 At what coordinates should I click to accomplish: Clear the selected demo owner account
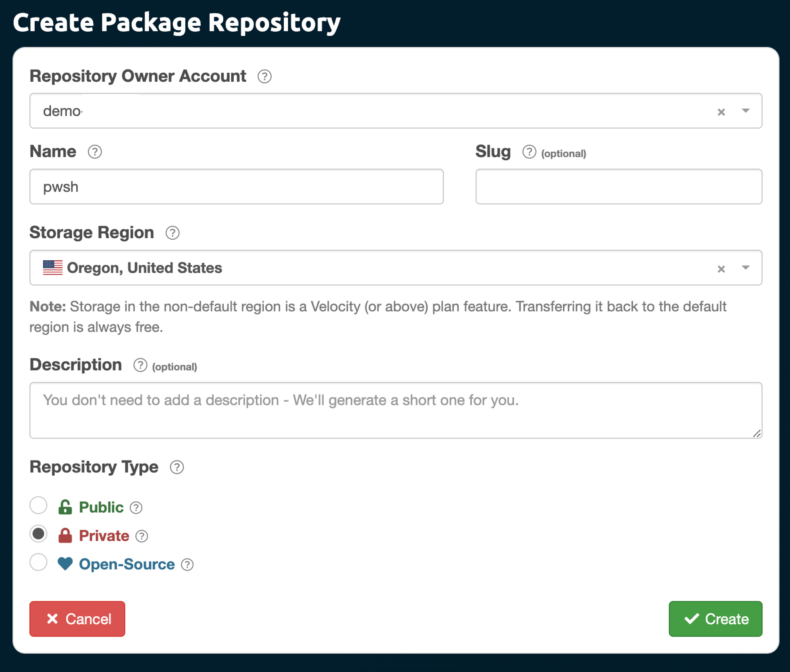point(721,112)
